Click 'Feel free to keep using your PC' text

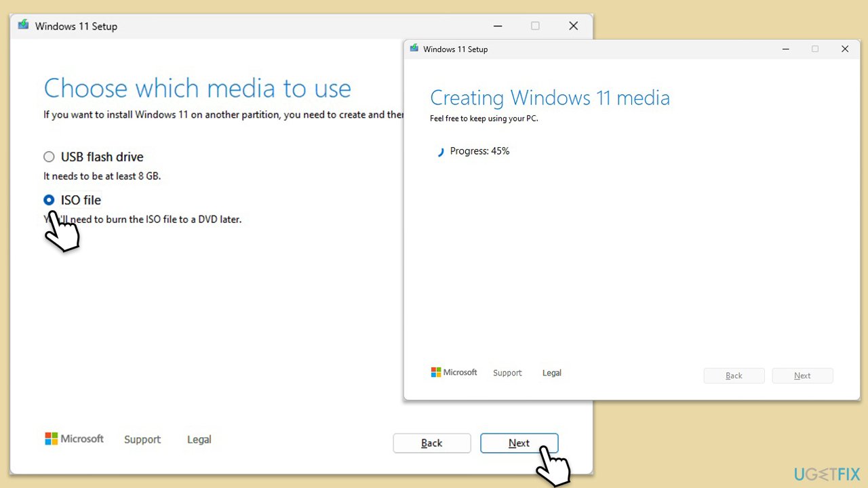click(484, 119)
